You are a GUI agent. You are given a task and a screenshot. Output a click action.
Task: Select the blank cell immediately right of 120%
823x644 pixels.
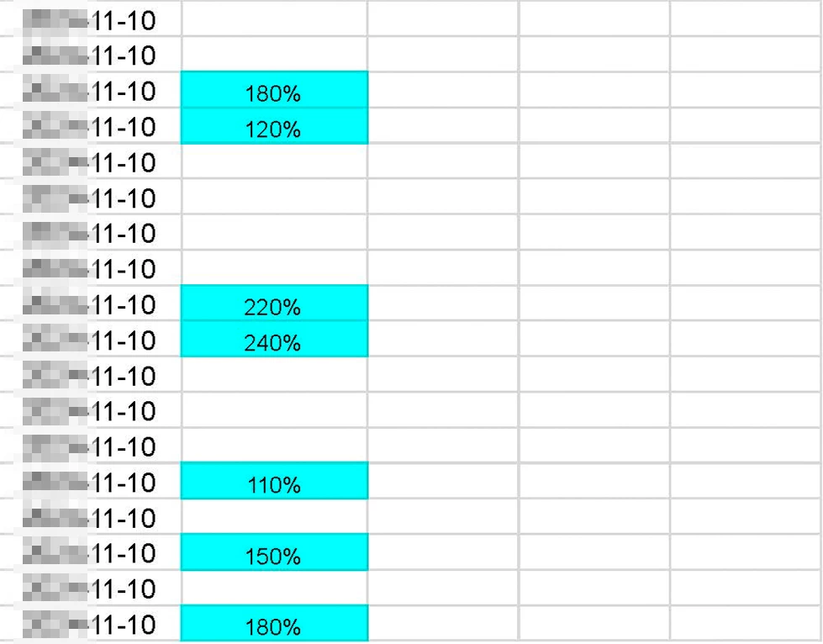pyautogui.click(x=444, y=126)
